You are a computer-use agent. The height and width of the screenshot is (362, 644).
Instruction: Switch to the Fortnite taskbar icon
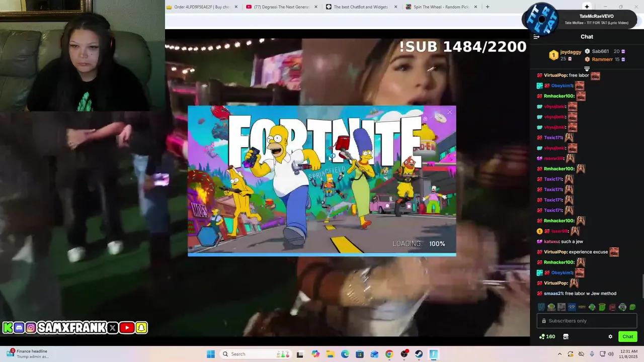click(x=434, y=354)
